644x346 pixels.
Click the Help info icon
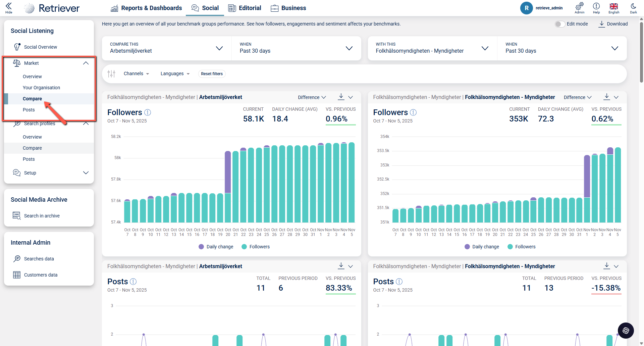(596, 6)
